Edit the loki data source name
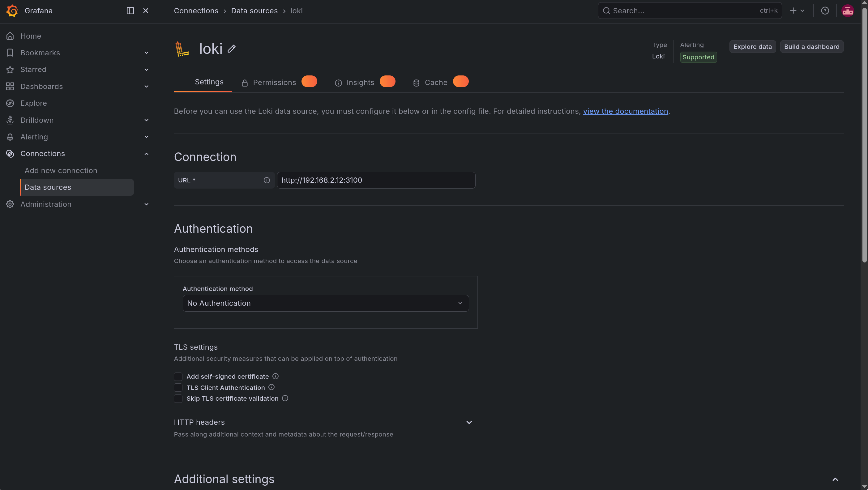 [x=232, y=49]
